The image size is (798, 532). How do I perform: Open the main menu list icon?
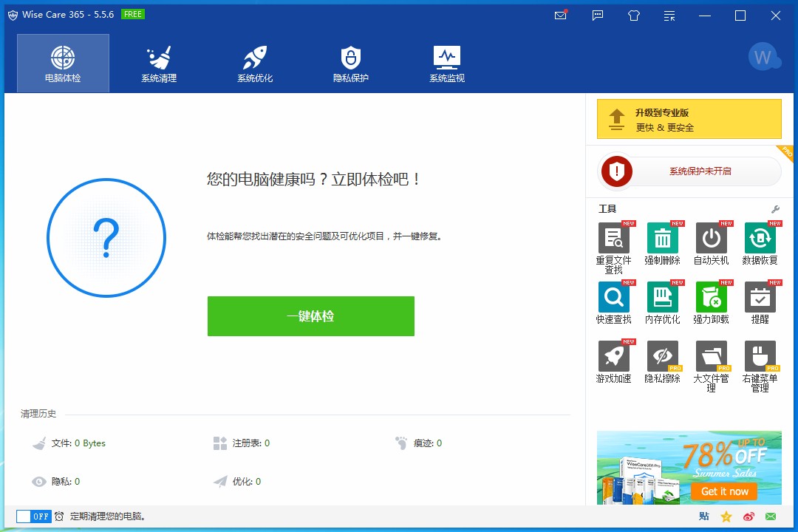click(x=669, y=16)
